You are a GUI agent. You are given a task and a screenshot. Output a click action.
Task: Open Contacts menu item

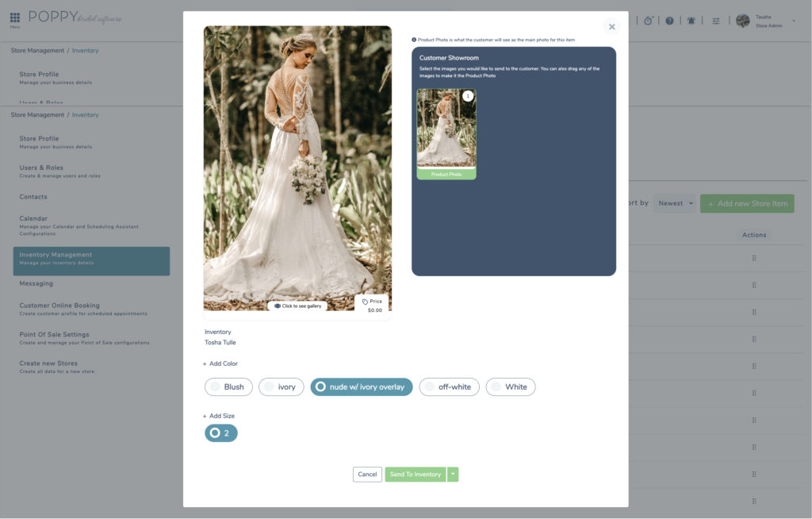(33, 197)
